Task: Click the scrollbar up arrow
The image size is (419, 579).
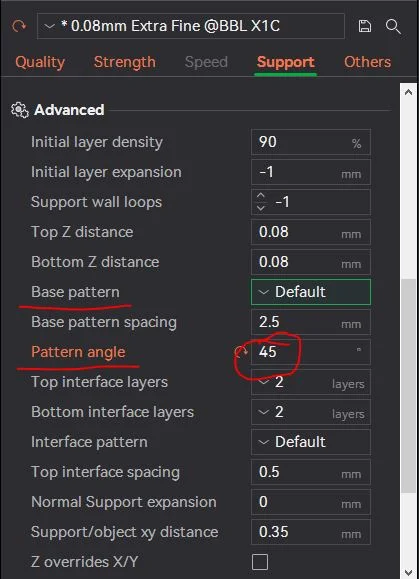Action: click(x=408, y=92)
